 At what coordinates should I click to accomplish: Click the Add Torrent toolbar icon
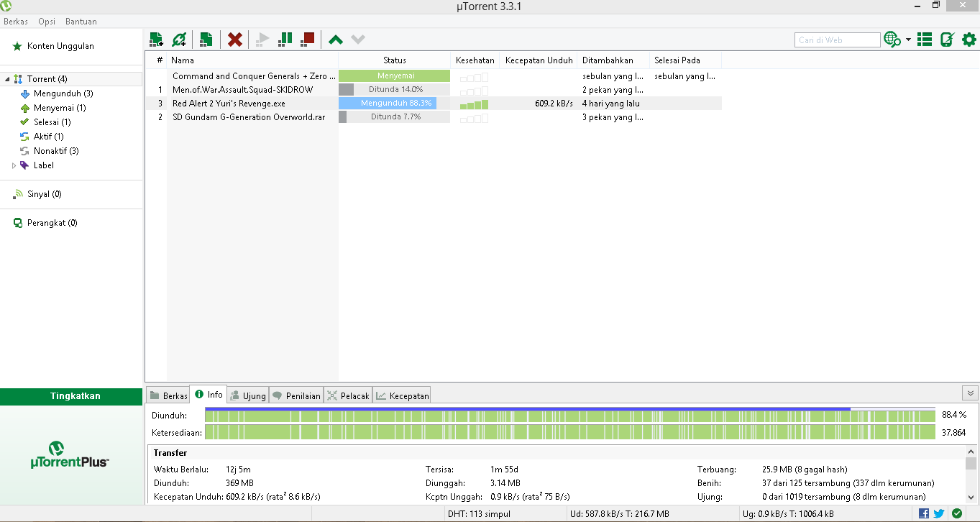pos(156,40)
